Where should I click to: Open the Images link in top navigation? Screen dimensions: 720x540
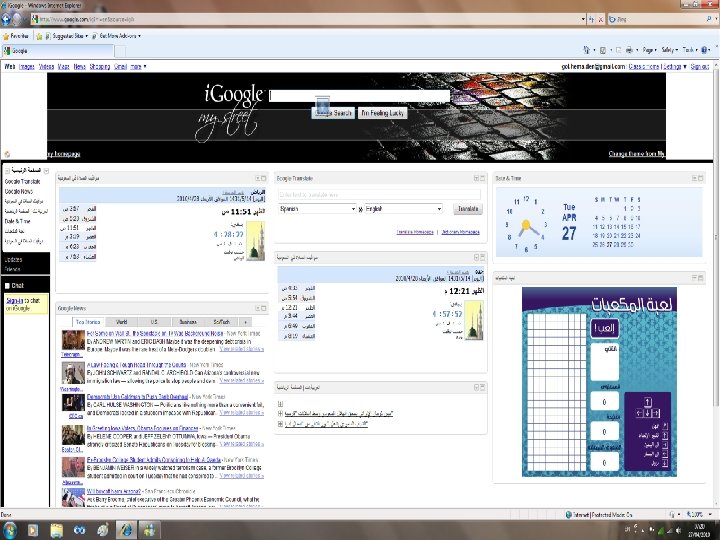click(x=27, y=67)
